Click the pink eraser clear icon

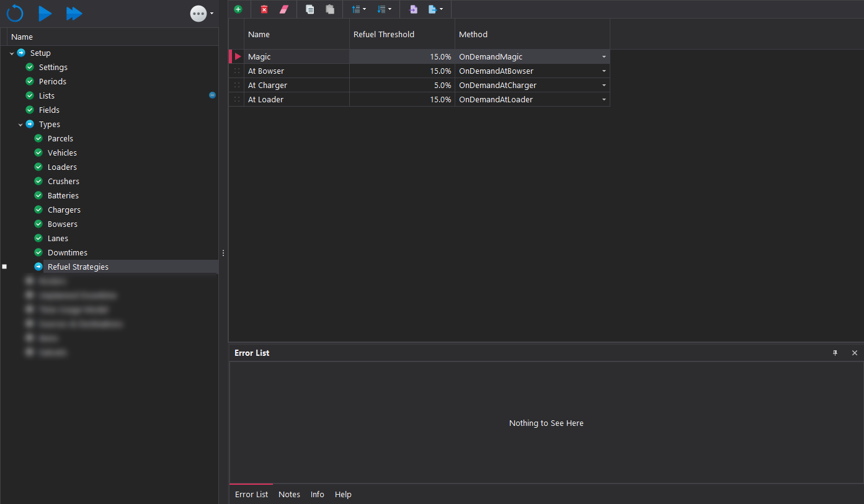click(x=284, y=9)
